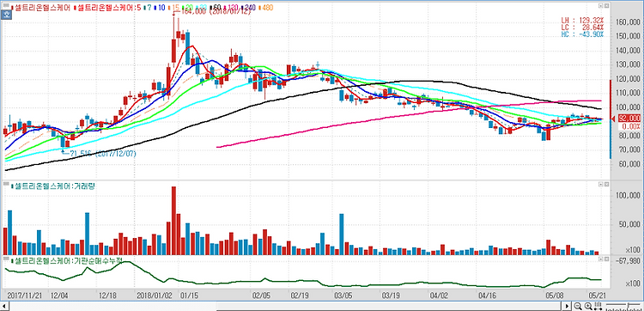This screenshot has width=644, height=311.
Task: Click the LC : 28.64% value
Action: pos(583,27)
